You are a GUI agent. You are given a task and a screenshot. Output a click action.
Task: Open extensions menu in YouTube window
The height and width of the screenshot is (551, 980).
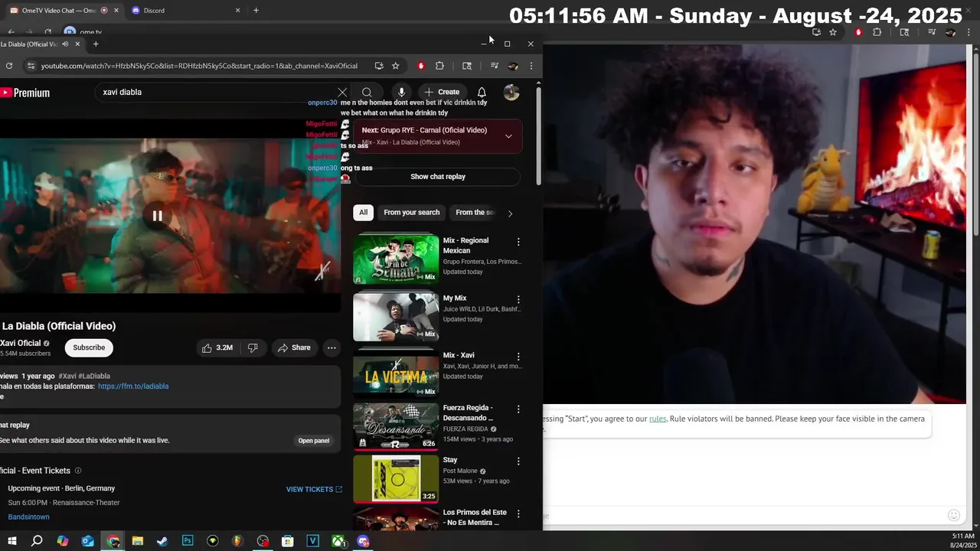[439, 66]
